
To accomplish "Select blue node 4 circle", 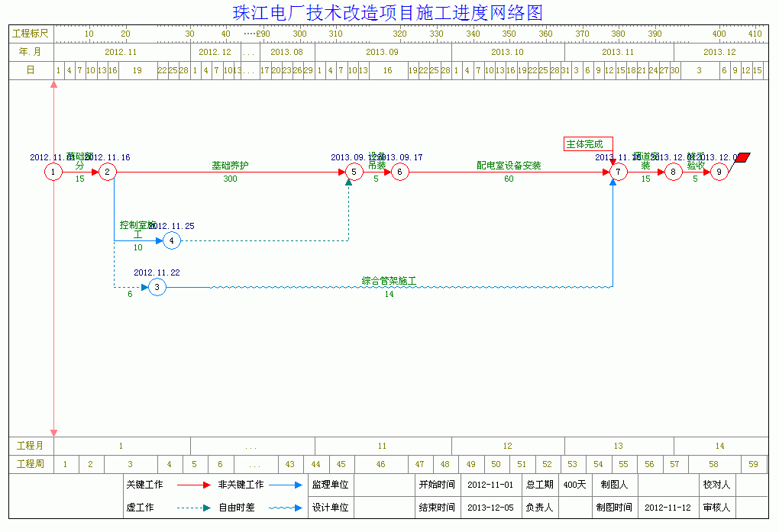I will coord(172,240).
